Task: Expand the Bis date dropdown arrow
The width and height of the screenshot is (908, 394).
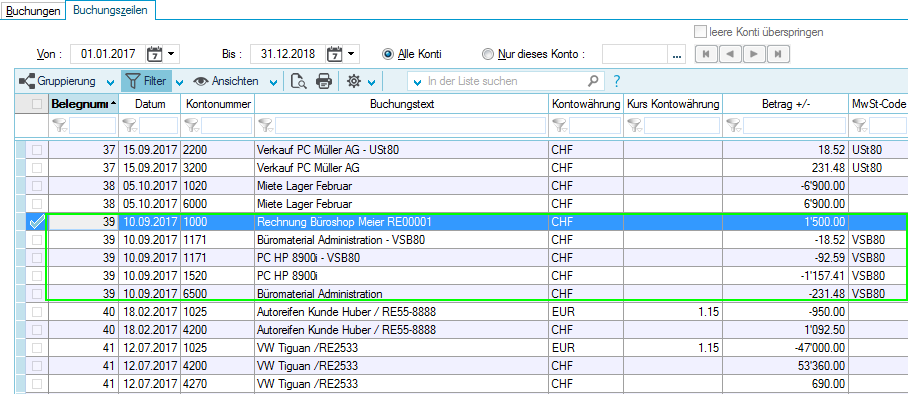Action: (351, 54)
